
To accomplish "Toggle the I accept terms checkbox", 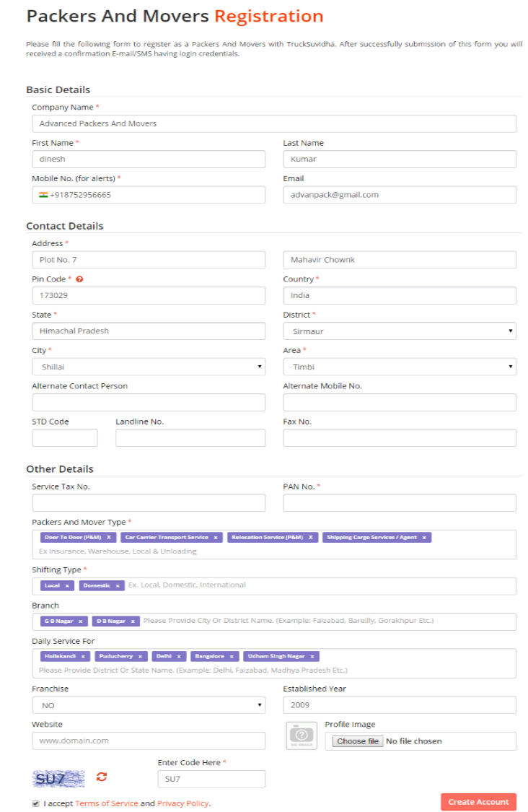I will 35,803.
